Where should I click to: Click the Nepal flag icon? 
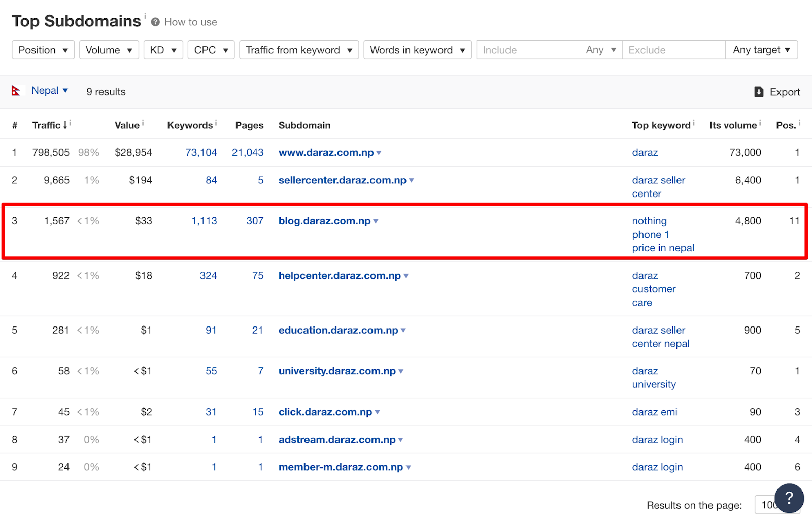pos(16,91)
